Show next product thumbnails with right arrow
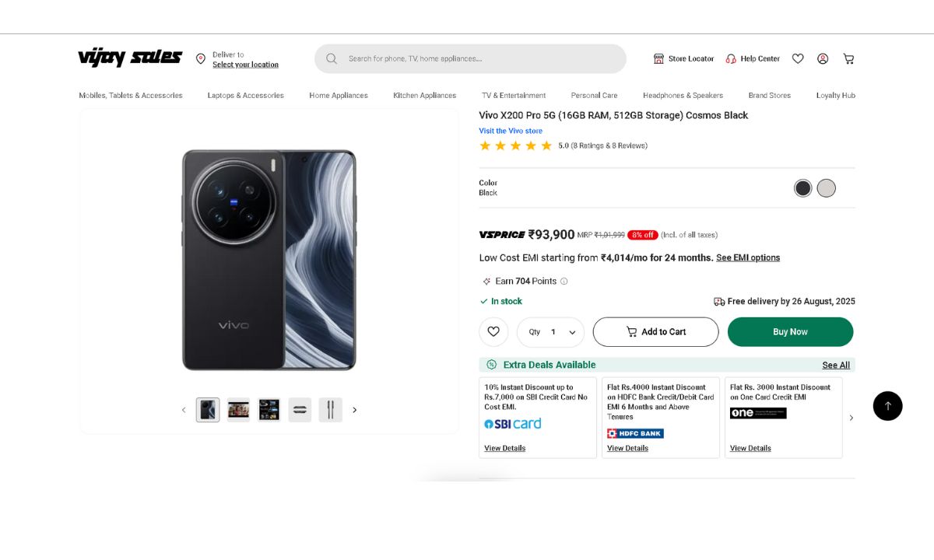This screenshot has width=934, height=560. click(355, 410)
